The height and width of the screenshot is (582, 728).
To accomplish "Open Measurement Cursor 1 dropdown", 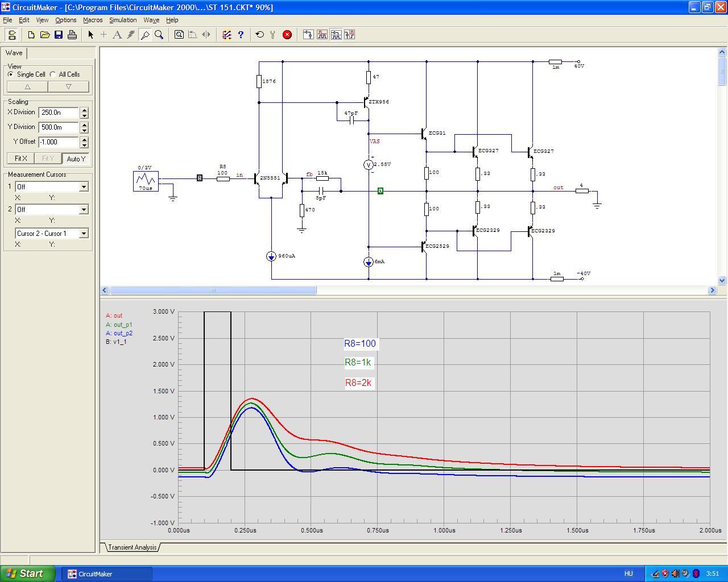I will coord(84,186).
